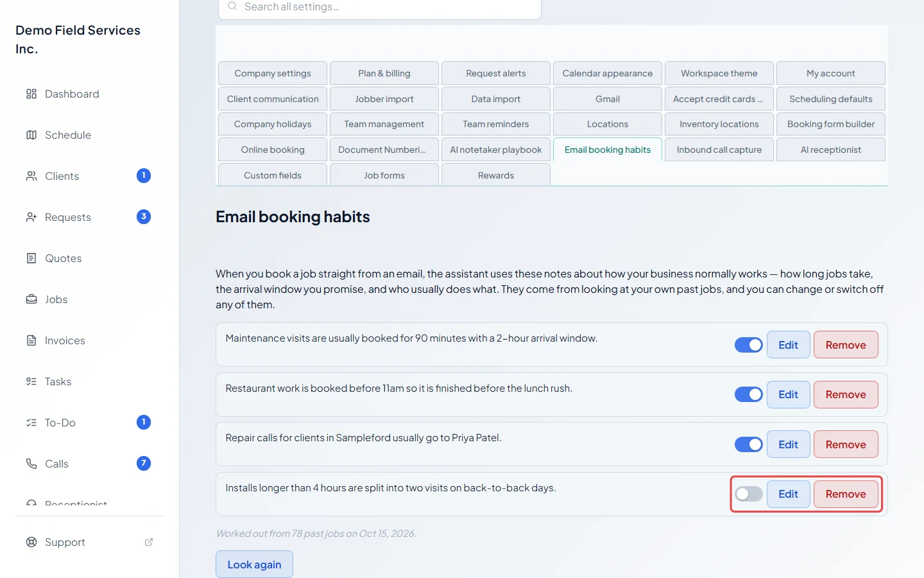
Task: Click the Quotes document icon
Action: pos(31,258)
